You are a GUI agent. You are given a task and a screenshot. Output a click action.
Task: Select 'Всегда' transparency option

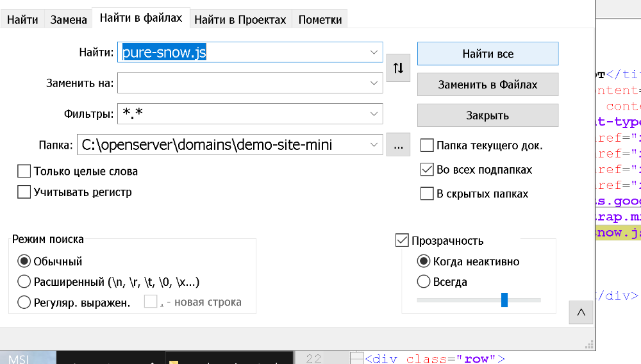[x=424, y=282]
